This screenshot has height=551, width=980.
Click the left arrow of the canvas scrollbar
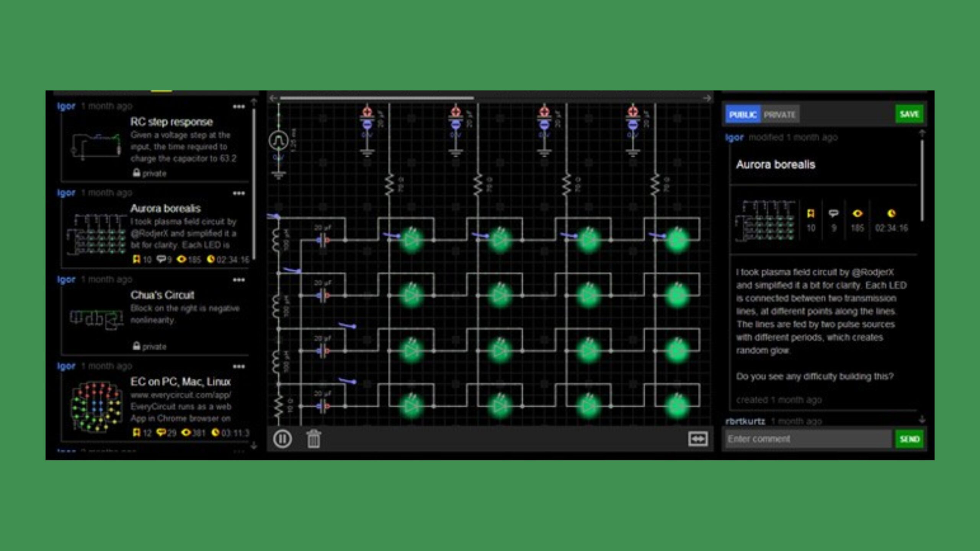click(x=273, y=98)
